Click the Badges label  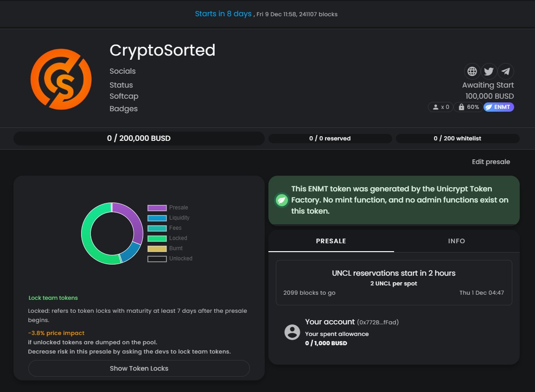123,109
